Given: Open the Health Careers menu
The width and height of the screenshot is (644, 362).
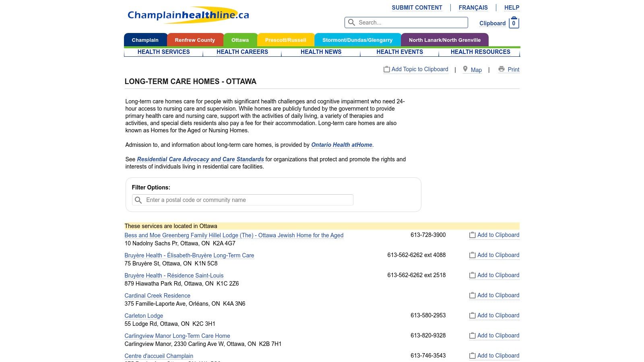Looking at the screenshot, I should click(242, 52).
